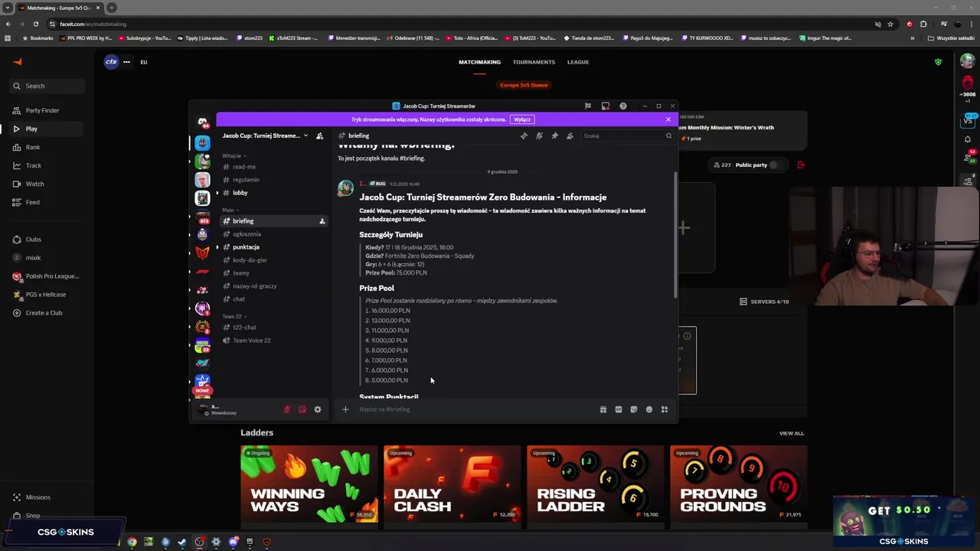Click Europe 5v5 Queue label

point(524,85)
